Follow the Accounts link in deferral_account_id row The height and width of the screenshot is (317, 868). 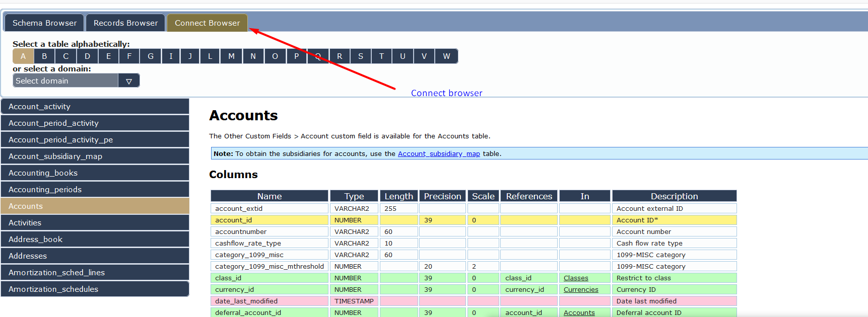tap(579, 312)
